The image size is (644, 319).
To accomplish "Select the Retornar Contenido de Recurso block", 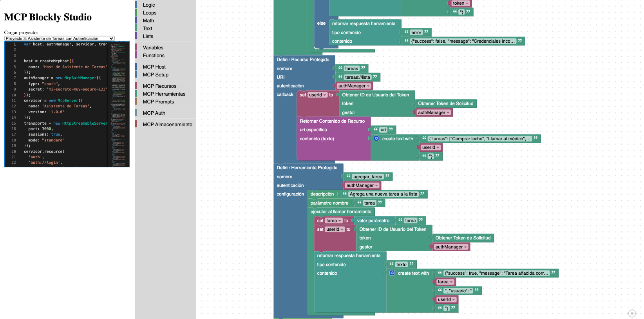I will (332, 121).
